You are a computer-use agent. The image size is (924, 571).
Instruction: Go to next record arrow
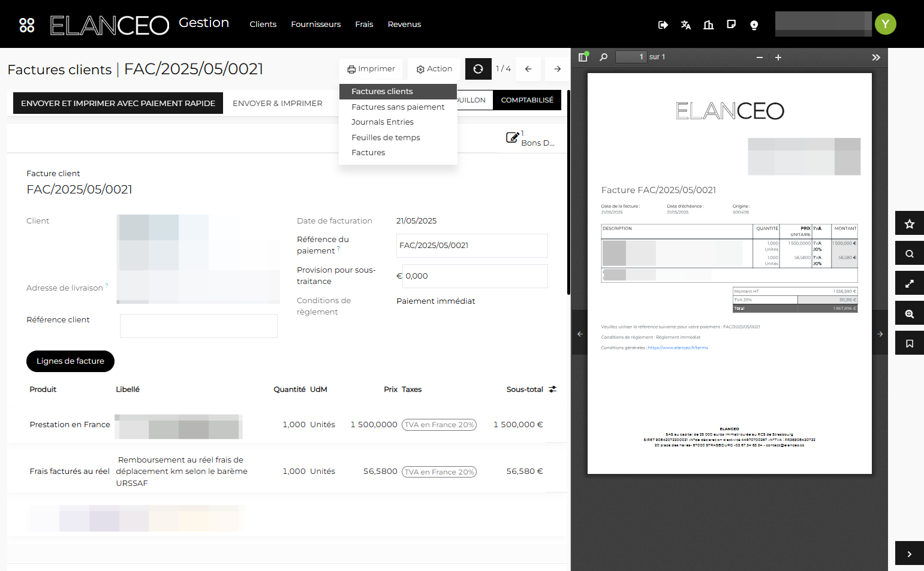click(558, 69)
